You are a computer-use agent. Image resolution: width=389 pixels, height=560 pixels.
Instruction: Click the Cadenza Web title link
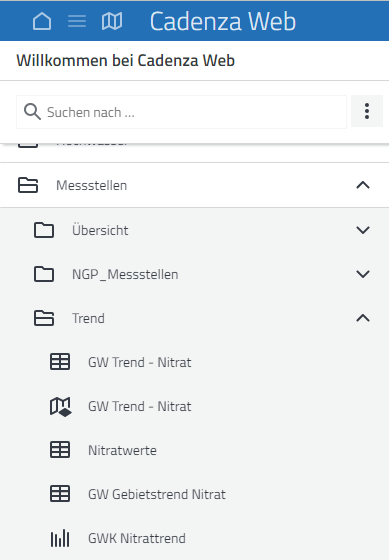[x=223, y=21]
